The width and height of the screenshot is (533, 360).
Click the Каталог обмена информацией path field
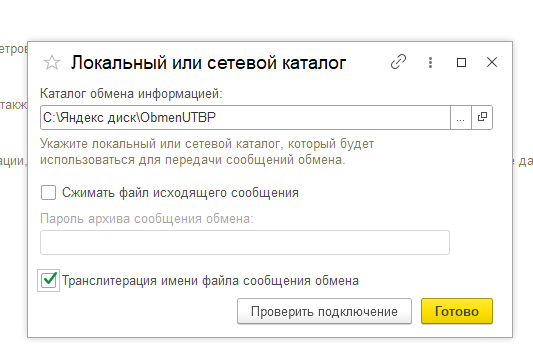[x=245, y=118]
